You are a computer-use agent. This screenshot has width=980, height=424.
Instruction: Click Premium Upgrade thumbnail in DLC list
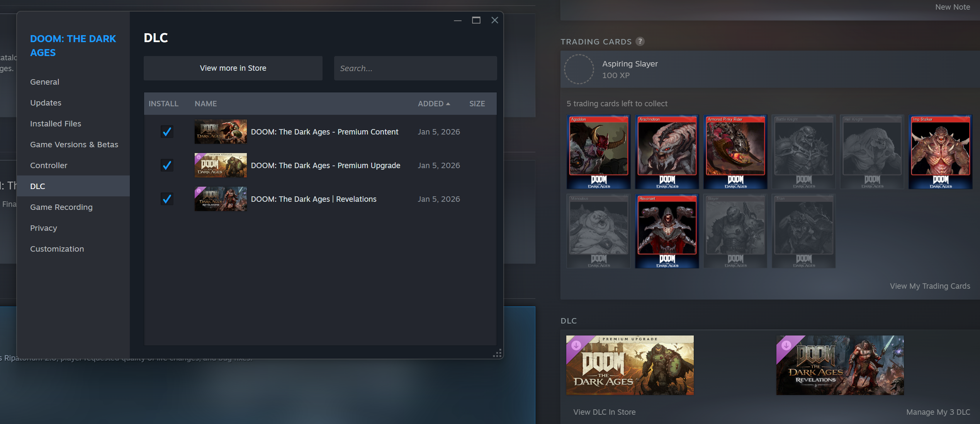221,165
